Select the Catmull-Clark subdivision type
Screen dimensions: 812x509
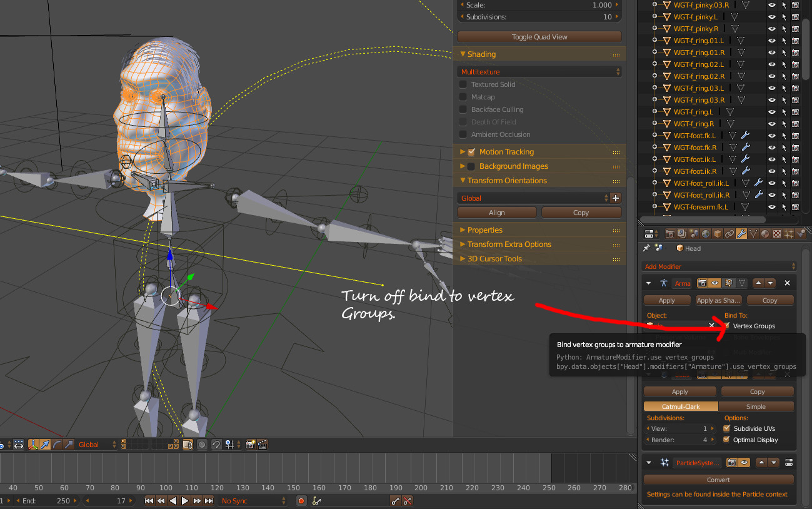[x=680, y=406]
